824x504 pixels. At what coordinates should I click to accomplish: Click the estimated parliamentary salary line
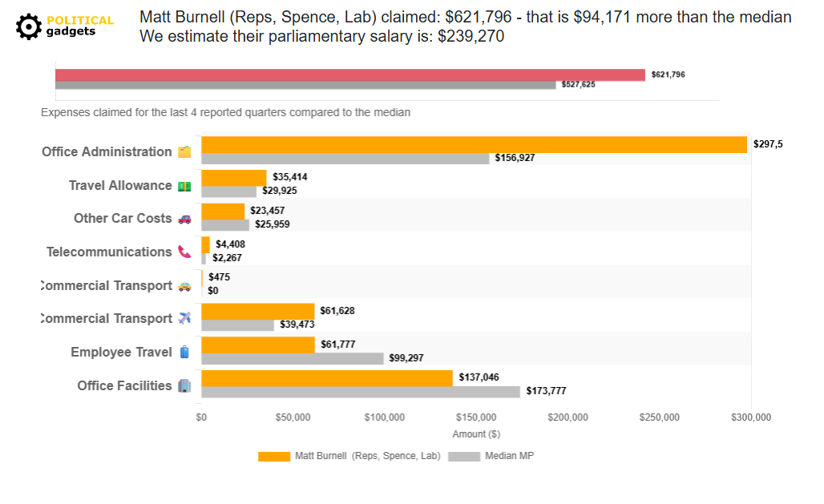coord(321,36)
